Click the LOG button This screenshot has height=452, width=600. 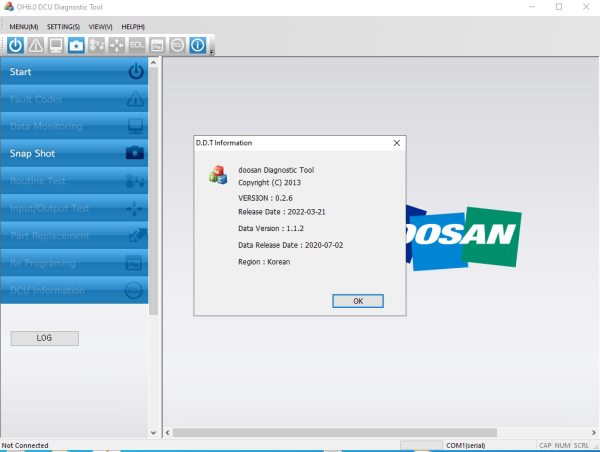pyautogui.click(x=44, y=338)
